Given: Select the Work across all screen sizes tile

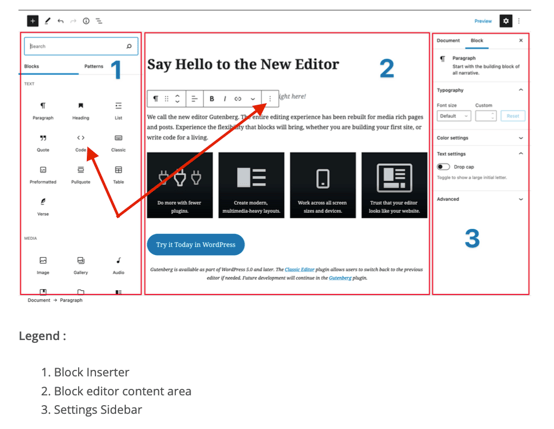Looking at the screenshot, I should pos(323,185).
